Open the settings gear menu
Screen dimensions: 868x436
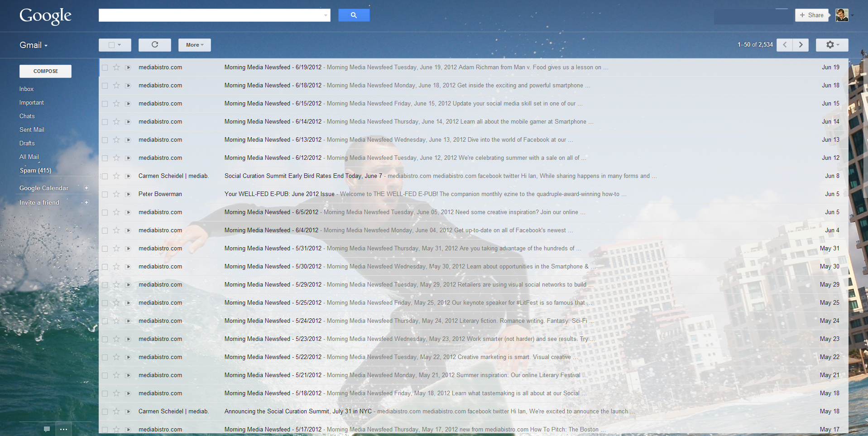pyautogui.click(x=832, y=45)
